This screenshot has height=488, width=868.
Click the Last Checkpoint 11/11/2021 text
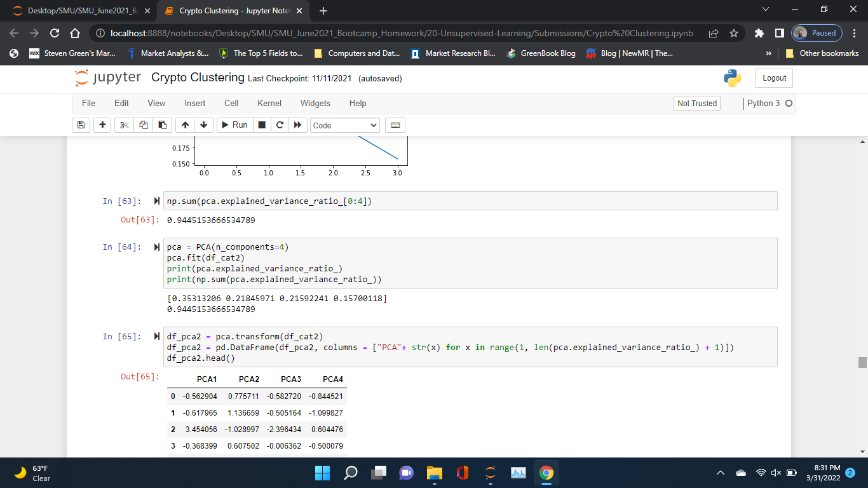[x=299, y=78]
